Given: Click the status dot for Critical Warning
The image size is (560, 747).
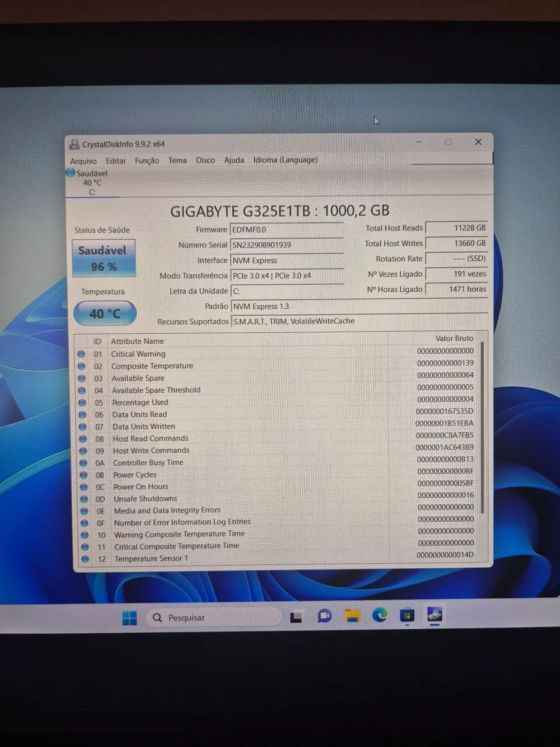Looking at the screenshot, I should [81, 354].
